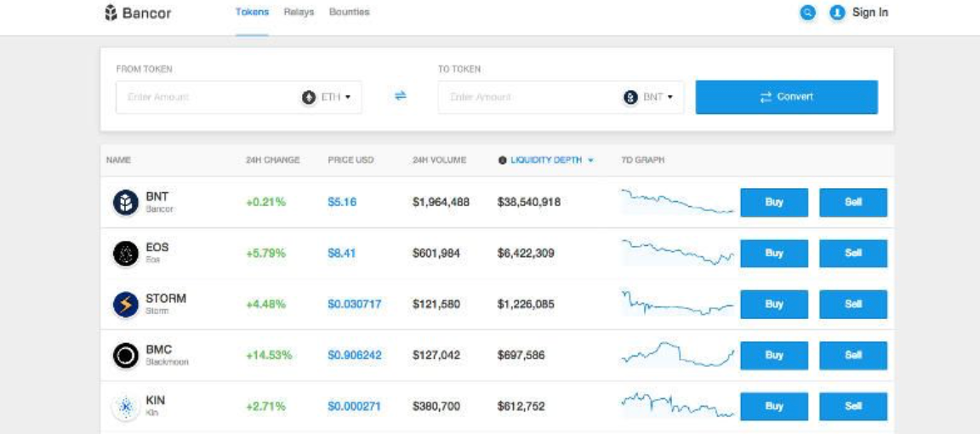Click the BNT coin icon in To Token
This screenshot has width=980, height=434.
pos(631,97)
